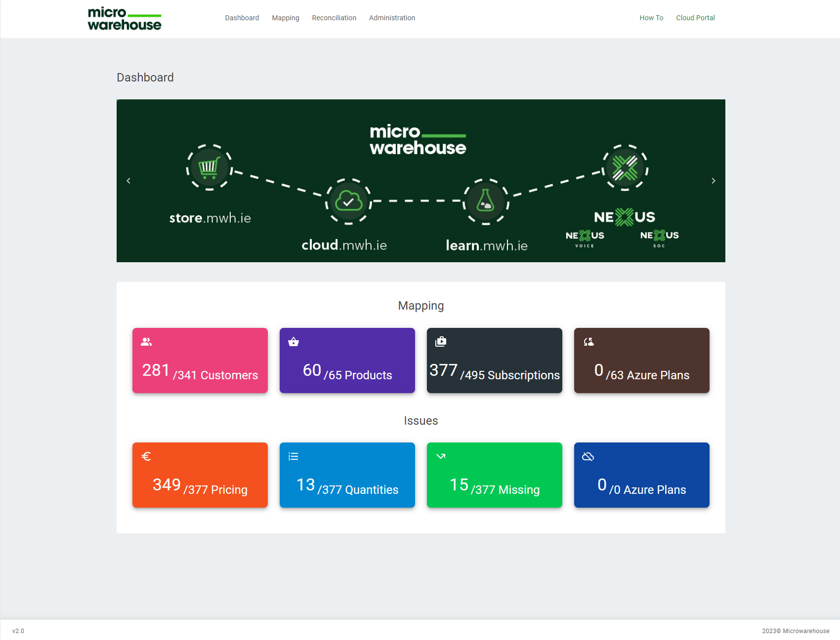Click the basket icon on Products card

[x=294, y=342]
